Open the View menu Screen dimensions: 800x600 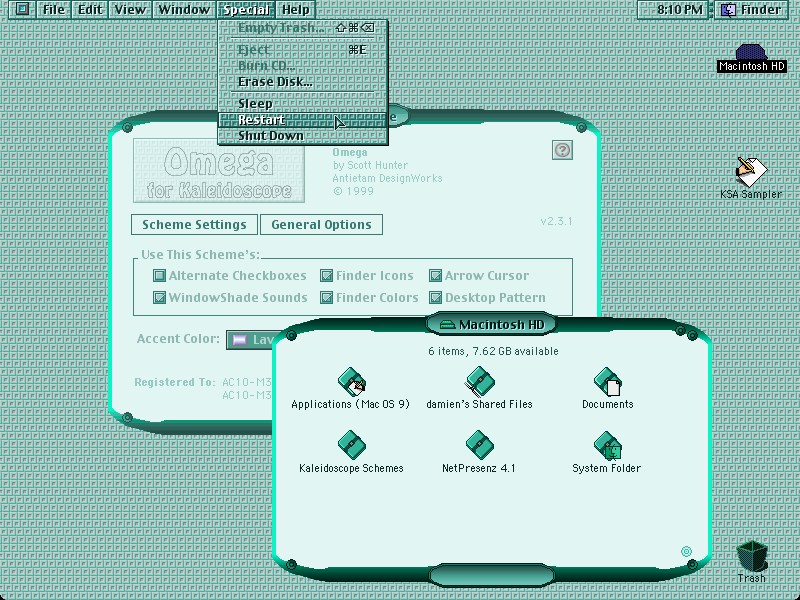[x=130, y=9]
